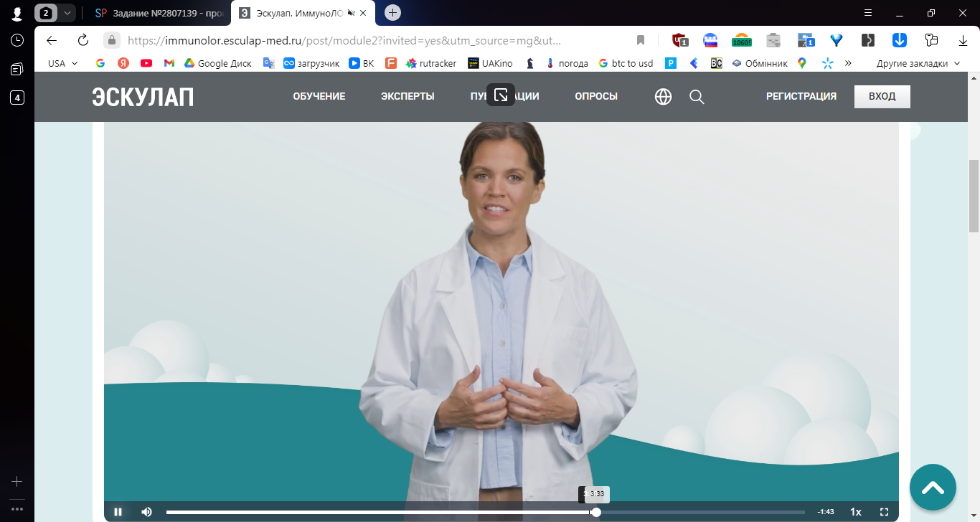
Task: Go back to the previous page
Action: coord(52,40)
